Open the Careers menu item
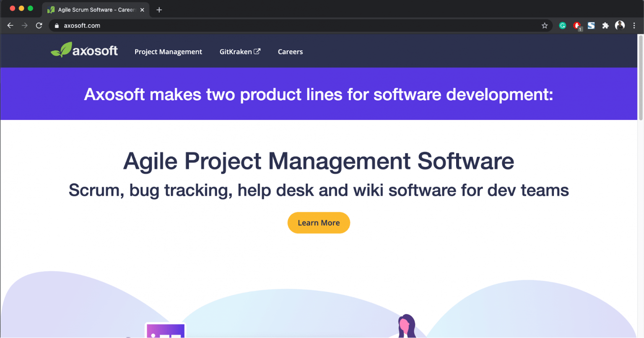This screenshot has height=338, width=644. click(290, 52)
